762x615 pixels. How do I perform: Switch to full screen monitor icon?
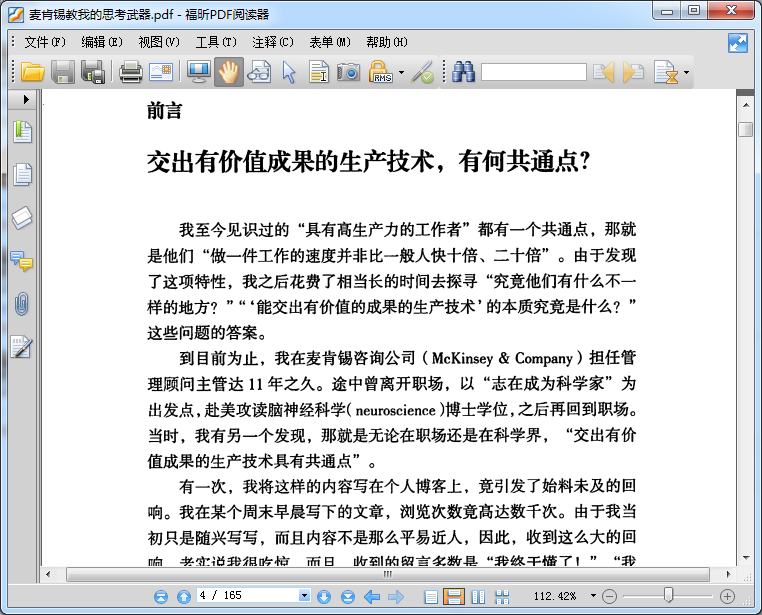(x=198, y=72)
